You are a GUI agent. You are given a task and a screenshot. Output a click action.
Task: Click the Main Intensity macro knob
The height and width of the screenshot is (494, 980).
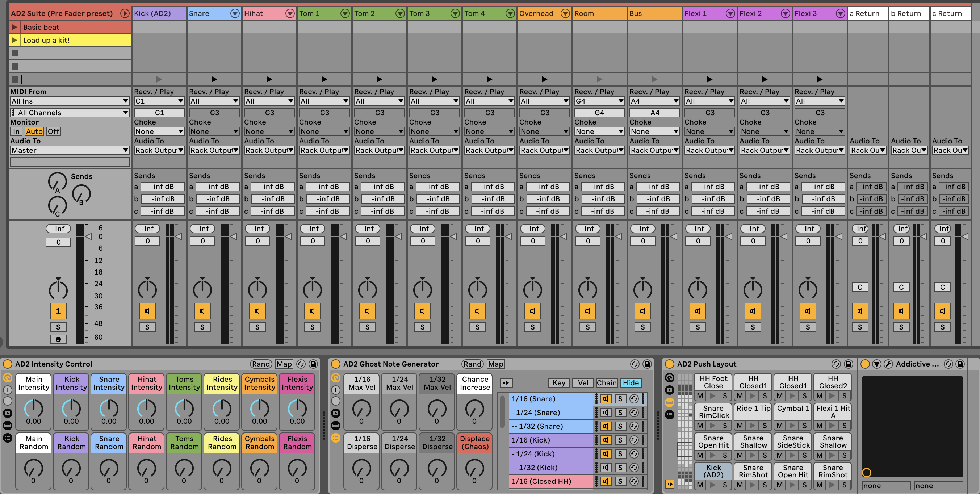tap(33, 409)
